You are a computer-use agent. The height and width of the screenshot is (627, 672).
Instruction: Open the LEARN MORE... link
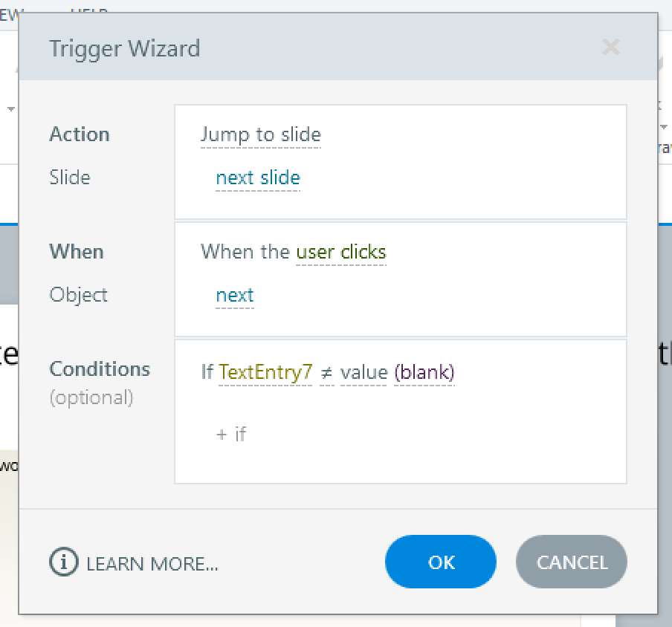tap(152, 564)
